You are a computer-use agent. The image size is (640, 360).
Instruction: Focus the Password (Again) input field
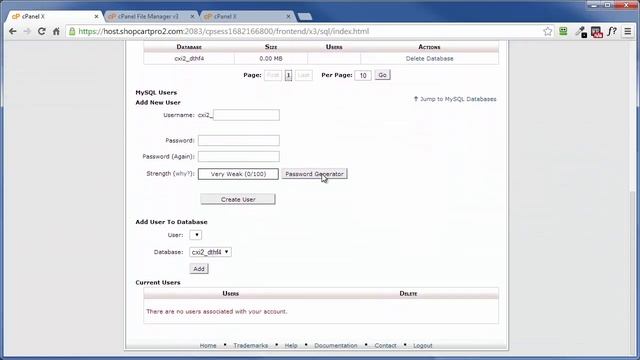(239, 156)
